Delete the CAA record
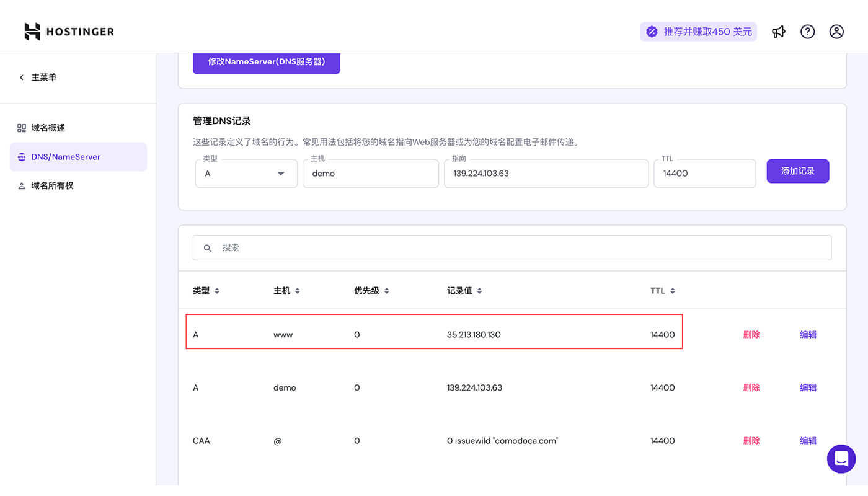This screenshot has width=868, height=496. pos(751,441)
